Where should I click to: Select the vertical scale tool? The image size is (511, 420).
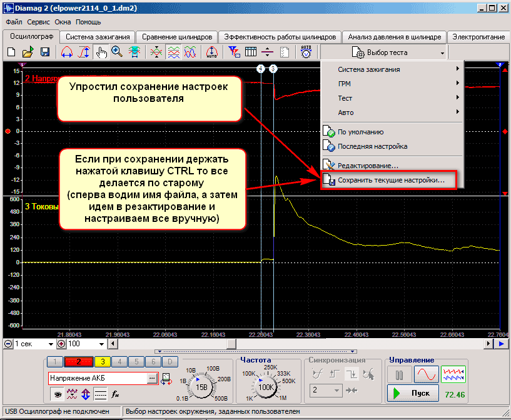coord(84,52)
